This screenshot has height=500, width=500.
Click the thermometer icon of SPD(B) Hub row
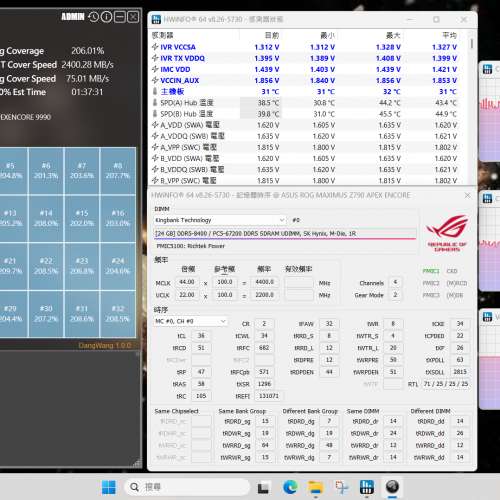tap(155, 114)
